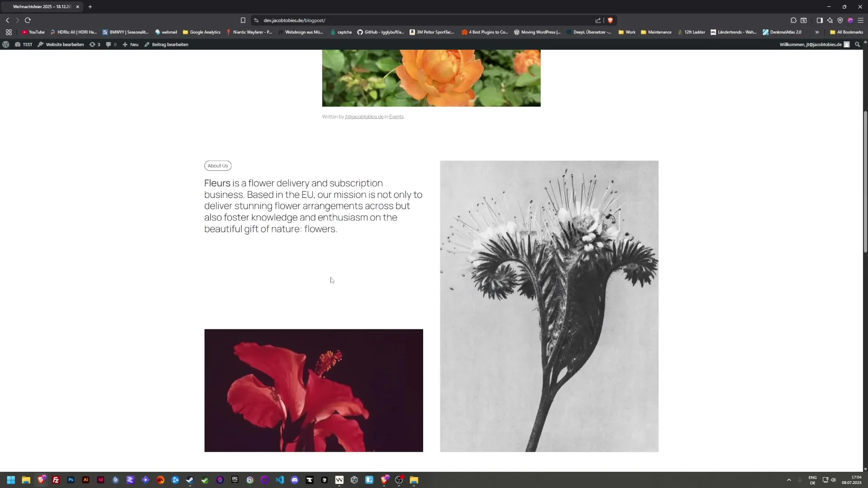Open the browser extensions puzzle icon
The image size is (868, 488).
pyautogui.click(x=793, y=20)
